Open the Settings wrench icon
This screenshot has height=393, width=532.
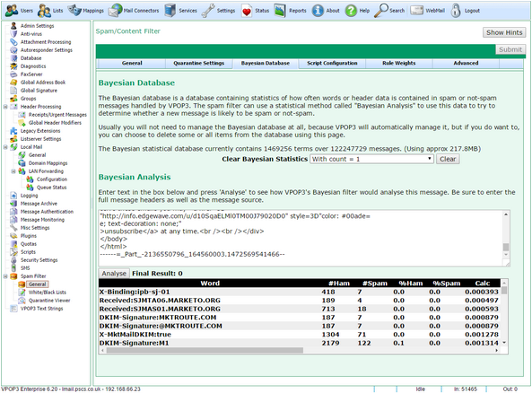click(x=207, y=11)
